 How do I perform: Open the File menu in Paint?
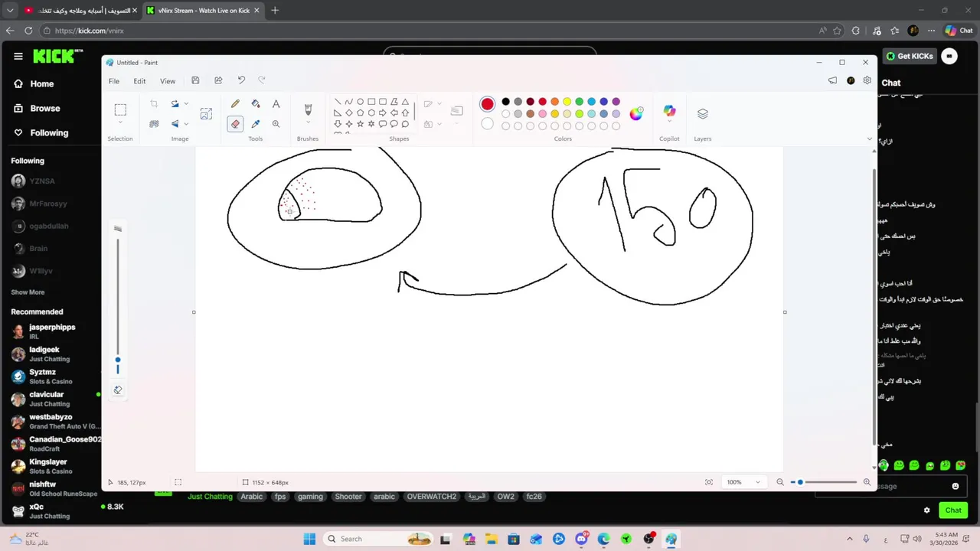coord(113,81)
